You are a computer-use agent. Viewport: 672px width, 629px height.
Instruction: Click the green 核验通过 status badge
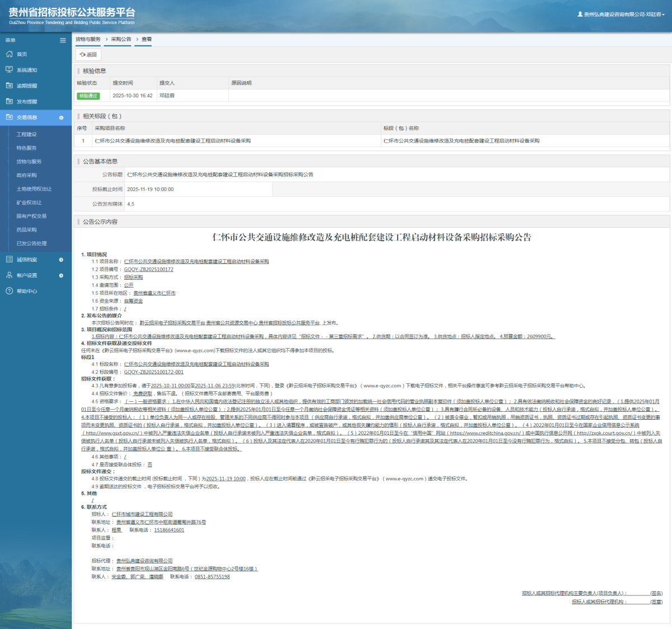(x=88, y=96)
